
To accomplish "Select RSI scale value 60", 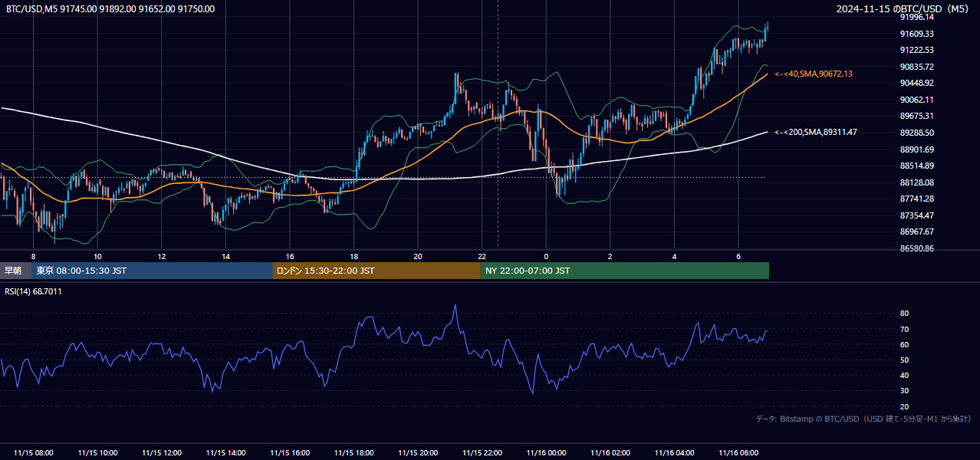I will coord(904,344).
